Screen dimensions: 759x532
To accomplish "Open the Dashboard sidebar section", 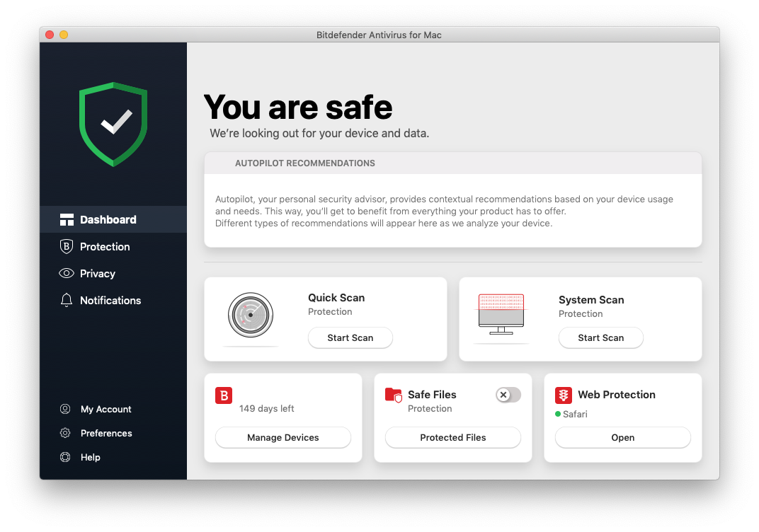I will pyautogui.click(x=108, y=220).
